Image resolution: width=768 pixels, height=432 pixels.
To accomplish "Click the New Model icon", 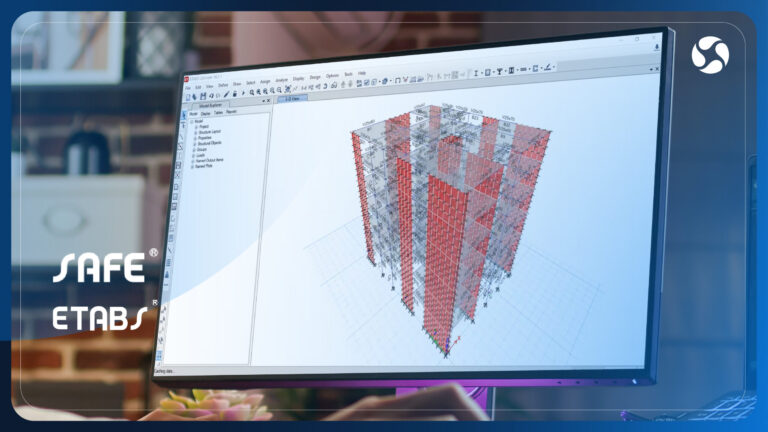I will click(186, 95).
